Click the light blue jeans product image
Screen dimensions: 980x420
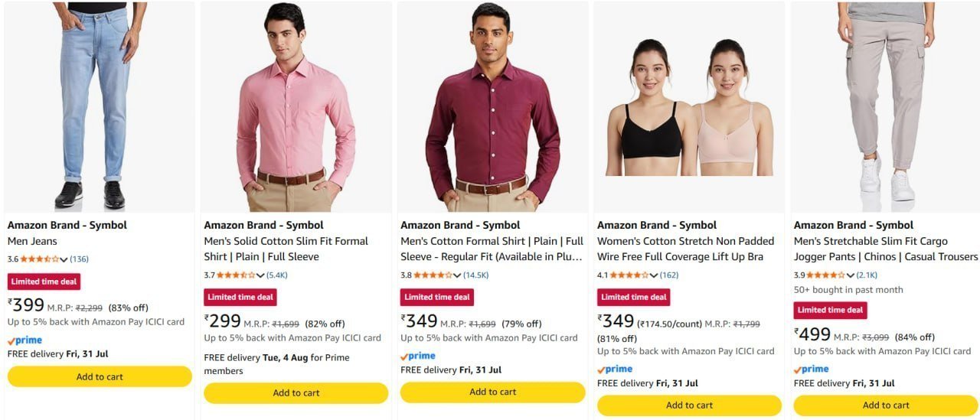(x=100, y=106)
